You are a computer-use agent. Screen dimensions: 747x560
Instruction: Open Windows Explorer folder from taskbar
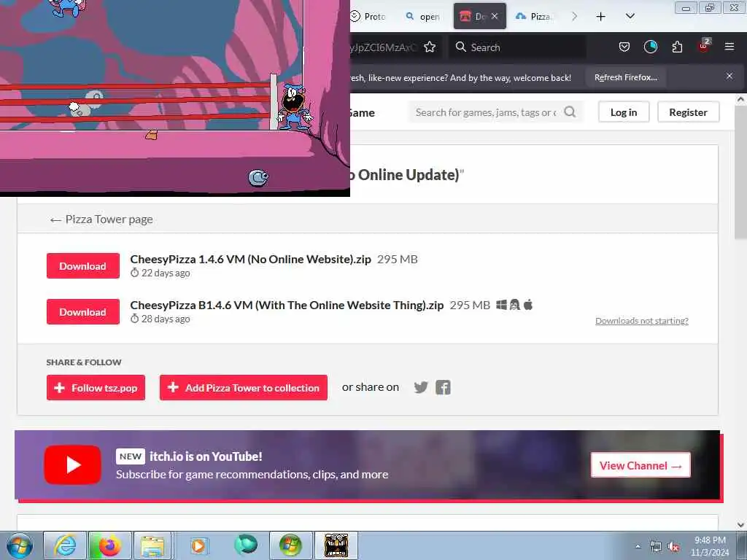[152, 545]
